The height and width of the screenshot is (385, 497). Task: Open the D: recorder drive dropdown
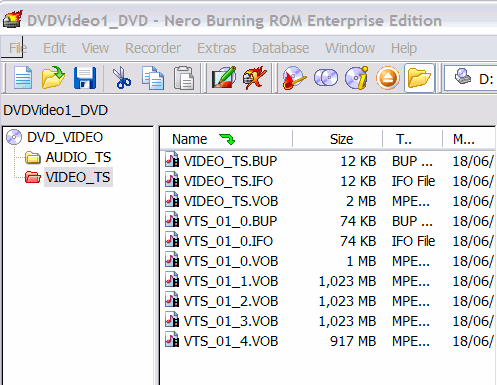[x=470, y=78]
